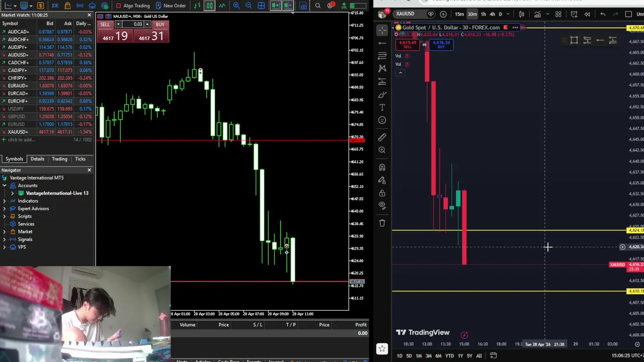Open the timeframe dropdown next to D
This screenshot has width=644, height=362.
[508, 14]
